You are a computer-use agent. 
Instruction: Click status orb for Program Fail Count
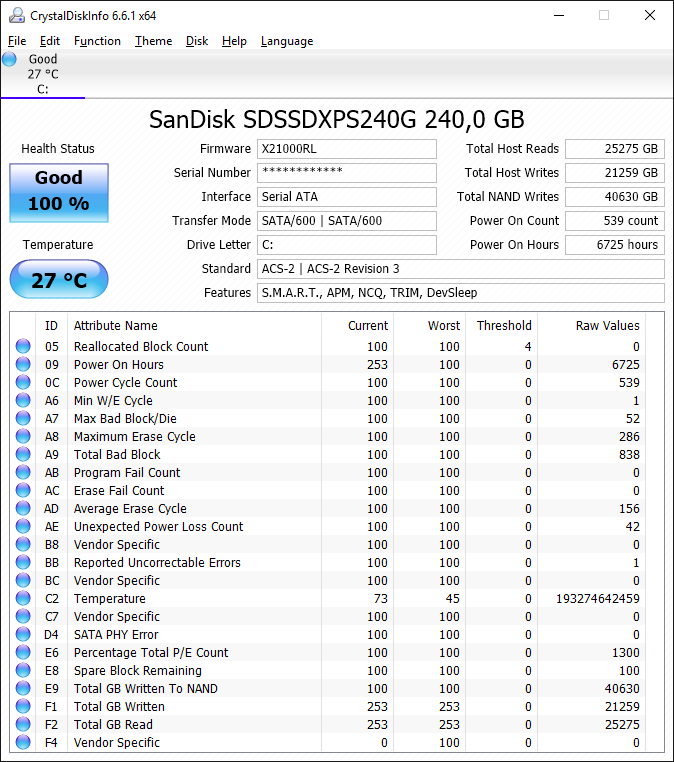point(23,472)
